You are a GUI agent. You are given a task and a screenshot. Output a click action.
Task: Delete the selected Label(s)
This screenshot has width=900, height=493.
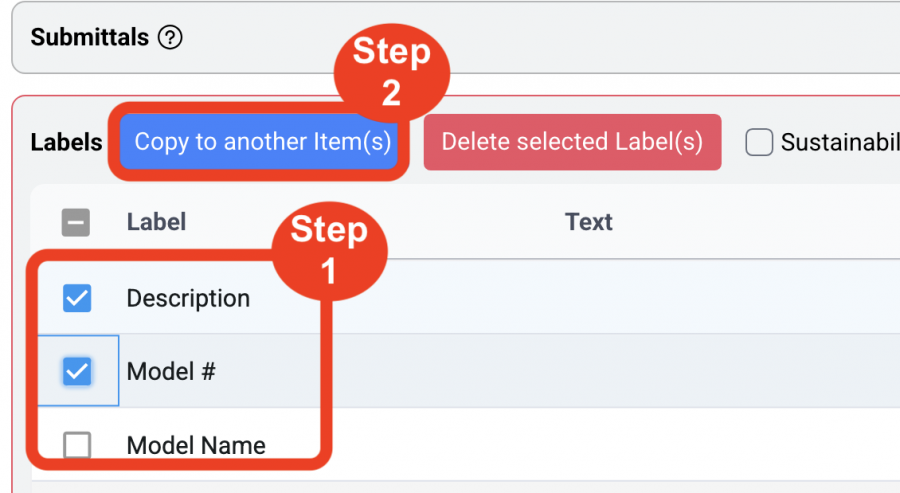pyautogui.click(x=572, y=142)
